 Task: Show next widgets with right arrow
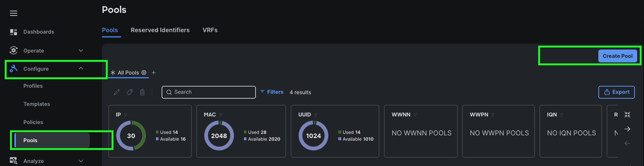(627, 129)
